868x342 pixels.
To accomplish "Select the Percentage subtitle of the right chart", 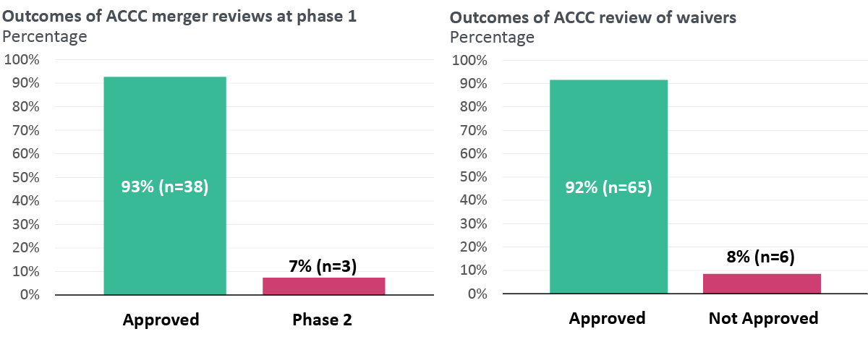I will (x=492, y=36).
